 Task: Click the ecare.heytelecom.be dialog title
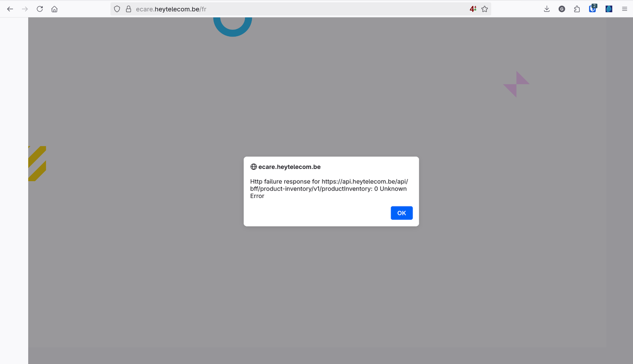pos(289,167)
